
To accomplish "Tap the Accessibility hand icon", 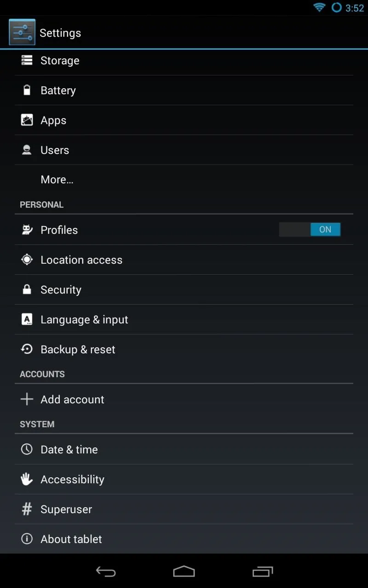I will [27, 479].
